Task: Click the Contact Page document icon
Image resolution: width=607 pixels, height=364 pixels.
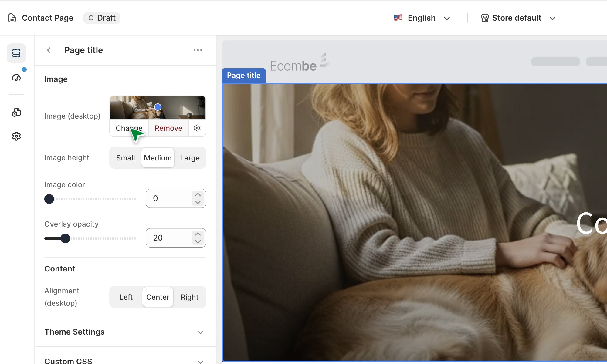Action: [12, 18]
